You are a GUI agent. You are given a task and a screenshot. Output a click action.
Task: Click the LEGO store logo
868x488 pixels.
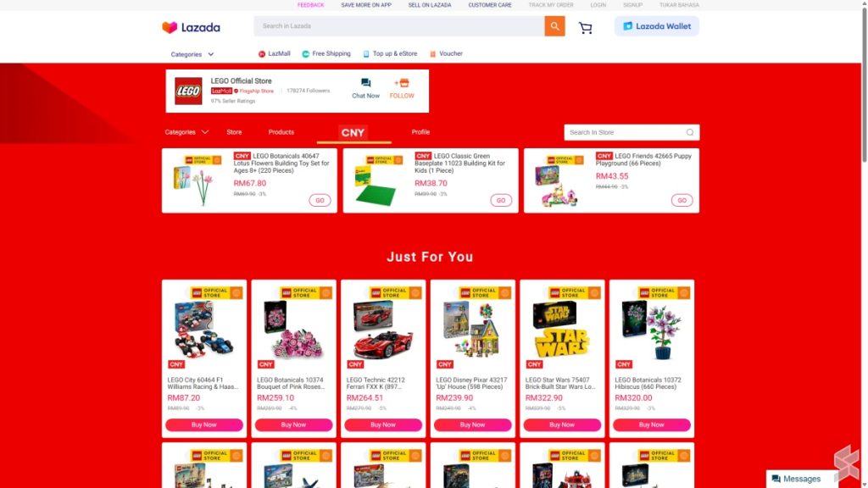[x=188, y=91]
